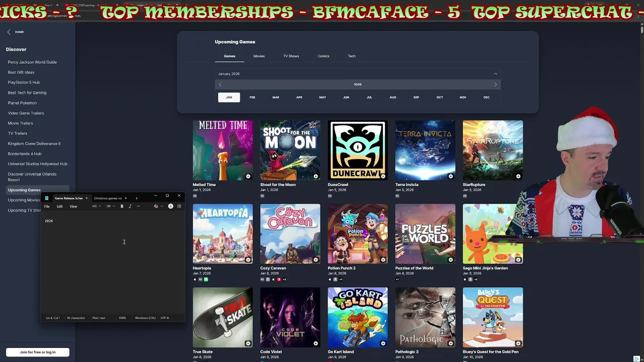Click the Home back arrow icon
This screenshot has width=644, height=362.
tap(9, 32)
